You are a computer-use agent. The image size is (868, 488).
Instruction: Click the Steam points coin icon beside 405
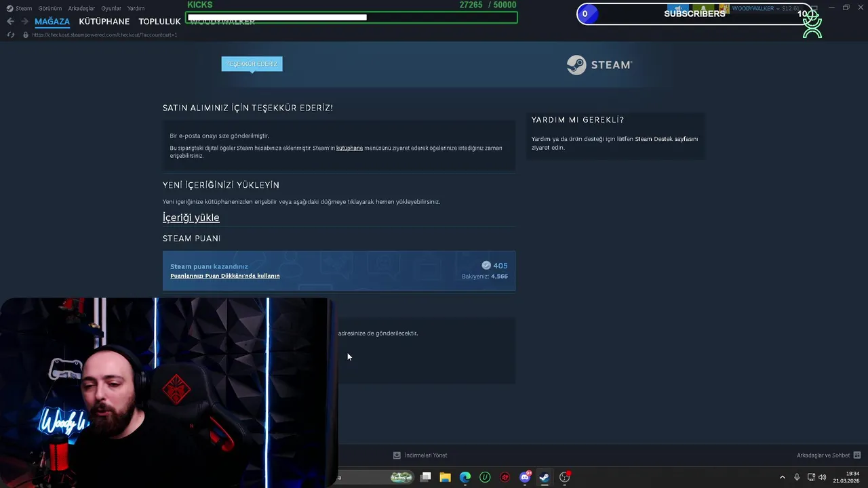point(486,266)
